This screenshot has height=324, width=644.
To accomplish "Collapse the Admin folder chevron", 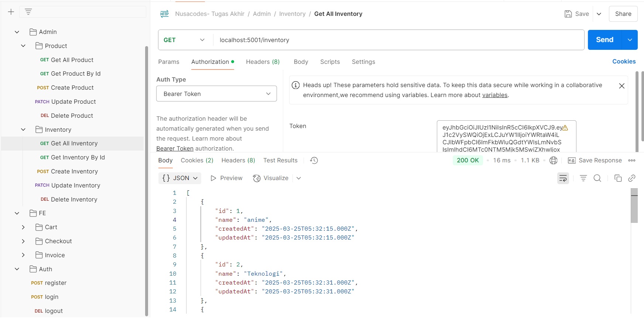I will tap(17, 32).
